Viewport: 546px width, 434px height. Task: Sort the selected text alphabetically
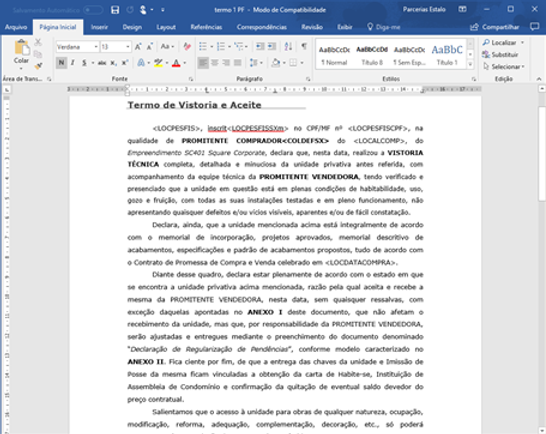click(x=288, y=46)
